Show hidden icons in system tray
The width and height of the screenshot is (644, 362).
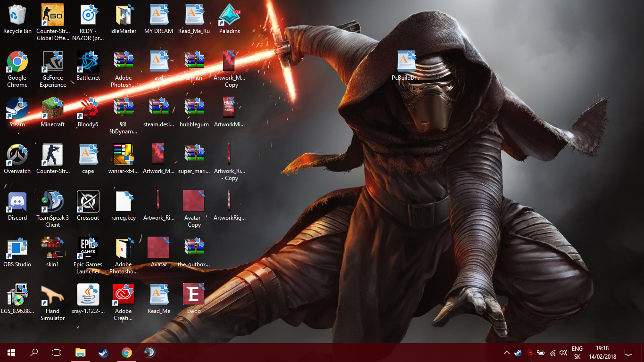pyautogui.click(x=506, y=353)
